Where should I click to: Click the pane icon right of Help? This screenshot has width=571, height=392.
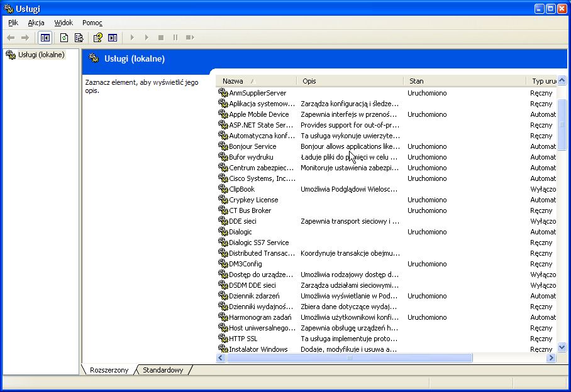(113, 38)
